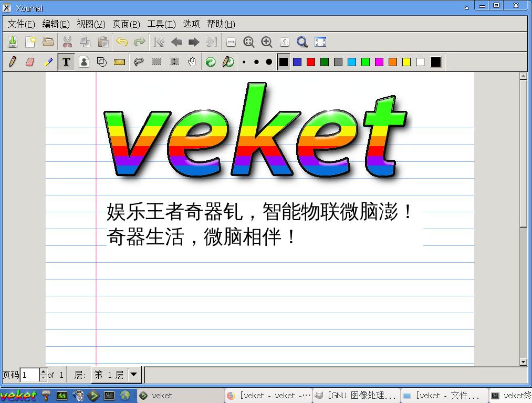
Task: Switch to veket终端 taskbar window
Action: (x=510, y=396)
